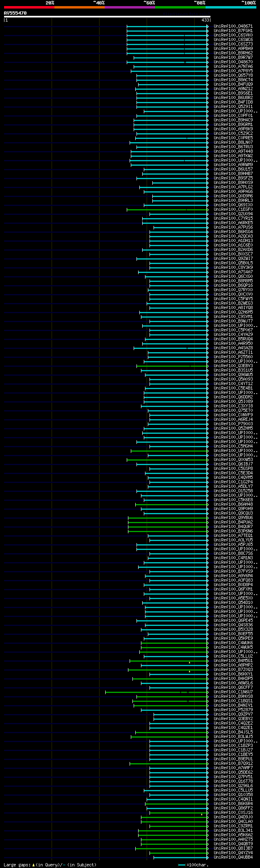Select hit label UniRef100_A5PJ65
260x868 pixels.
point(233,544)
